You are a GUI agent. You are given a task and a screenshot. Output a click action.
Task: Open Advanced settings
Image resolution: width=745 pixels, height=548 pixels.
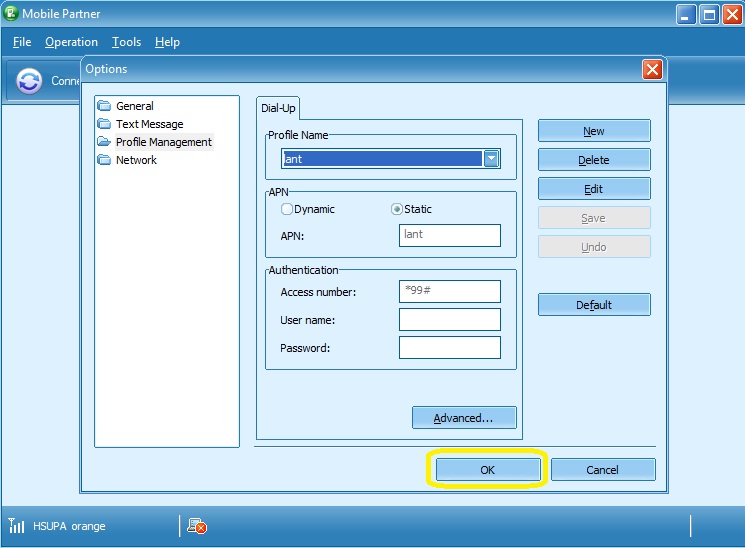point(464,418)
